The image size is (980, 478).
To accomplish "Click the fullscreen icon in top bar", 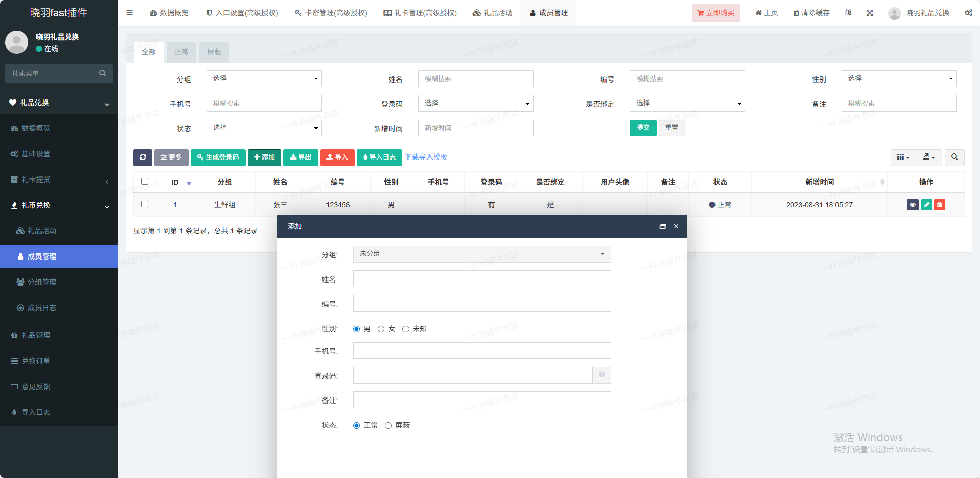I will pos(870,13).
